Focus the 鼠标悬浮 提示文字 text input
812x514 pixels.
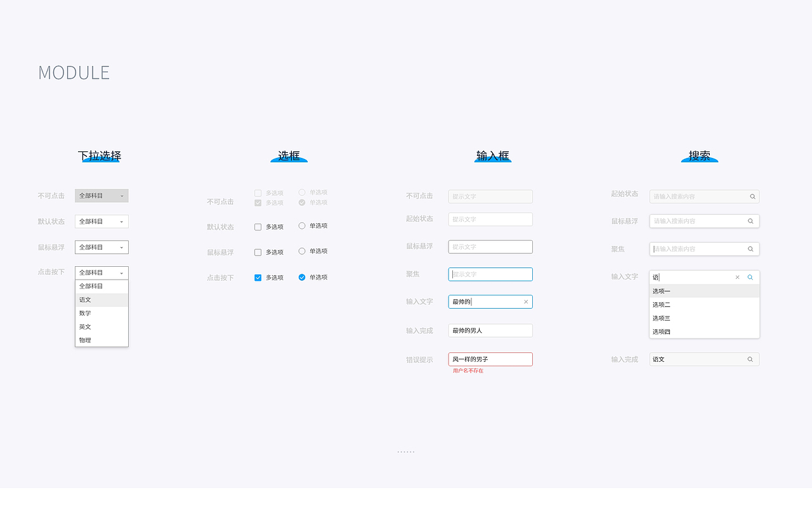click(490, 247)
